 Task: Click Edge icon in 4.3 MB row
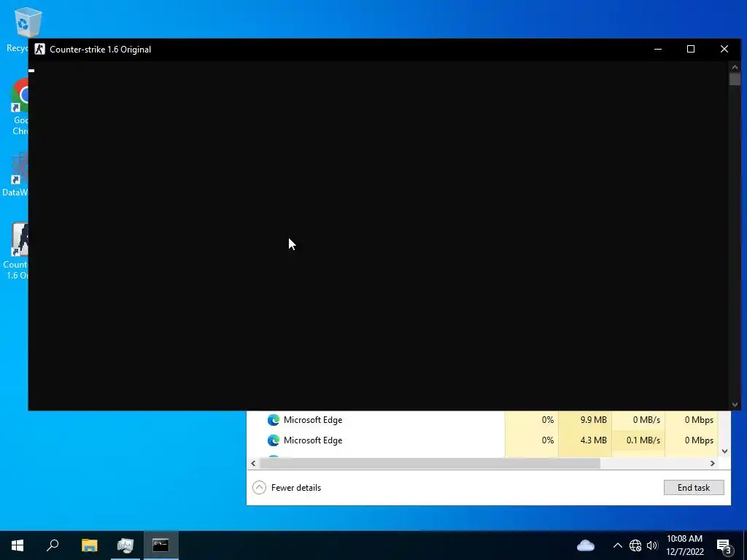(274, 440)
